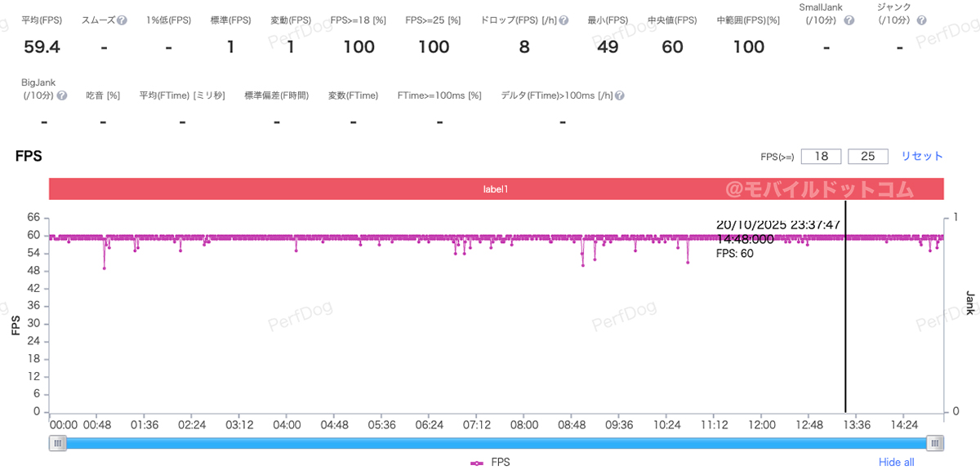The height and width of the screenshot is (474, 980).
Task: Click the 平均(FPS) value 59.4
Action: coord(42,47)
